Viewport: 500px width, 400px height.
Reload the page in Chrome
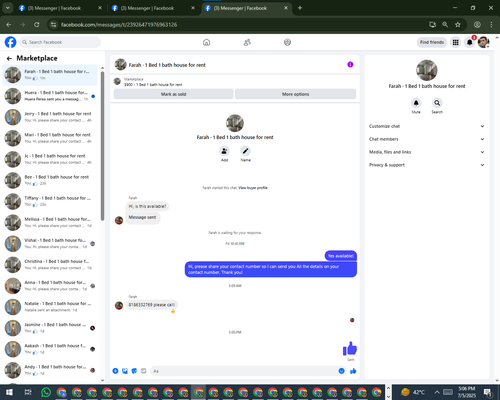pos(37,24)
